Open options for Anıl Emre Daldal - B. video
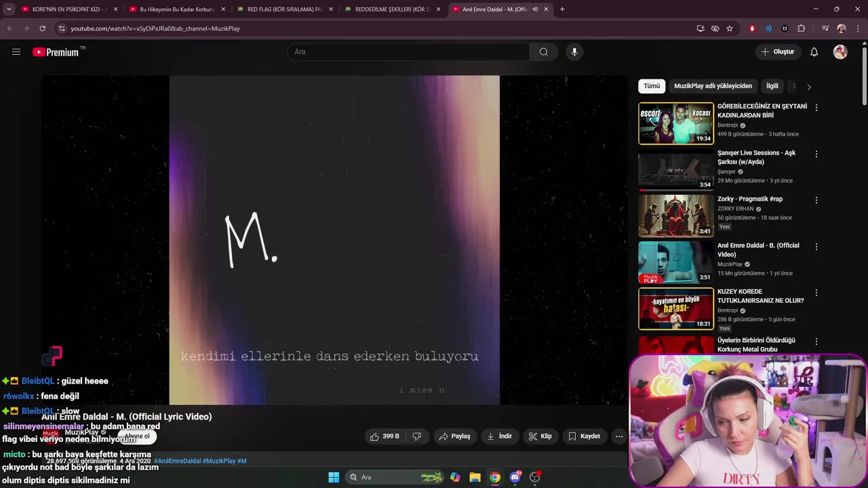This screenshot has width=868, height=488. 816,247
